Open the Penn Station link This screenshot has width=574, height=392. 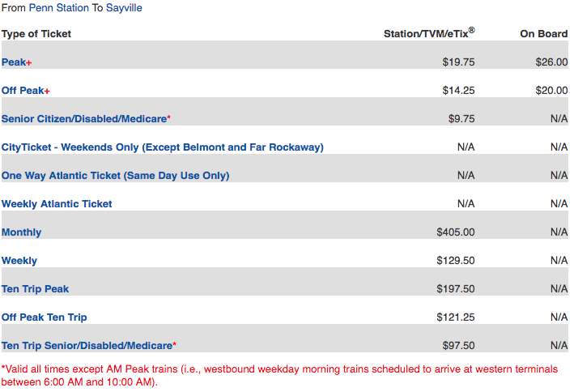point(58,7)
